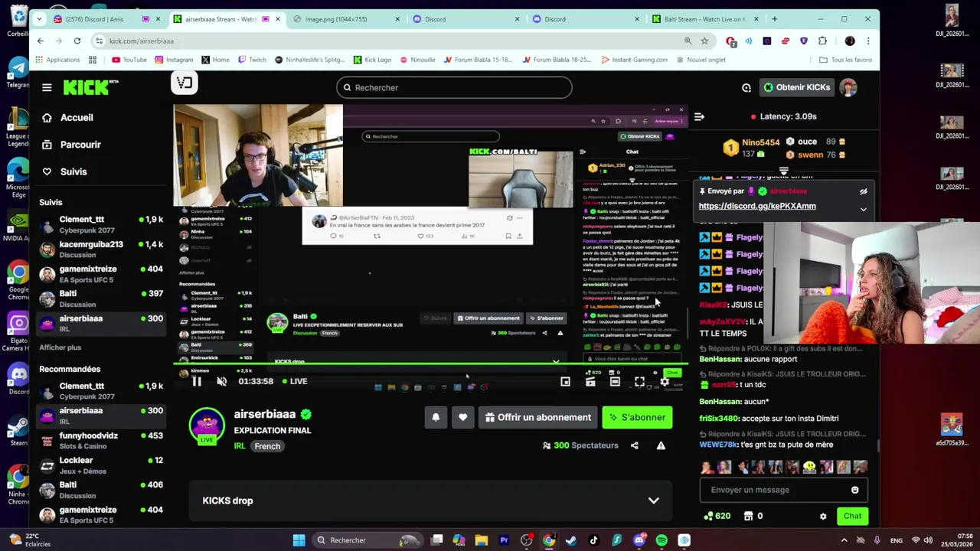This screenshot has width=980, height=551.
Task: Switch to Balti Stream browser tab
Action: [x=705, y=19]
